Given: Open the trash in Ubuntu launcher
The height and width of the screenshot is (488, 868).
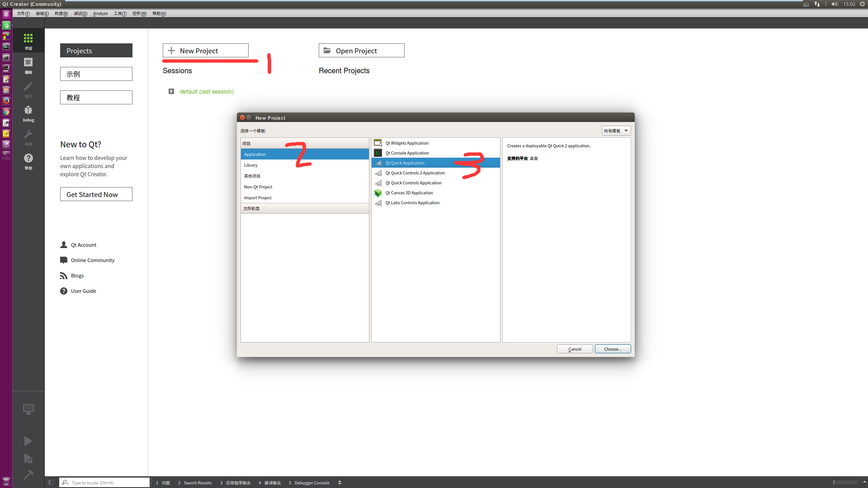Looking at the screenshot, I should [6, 482].
